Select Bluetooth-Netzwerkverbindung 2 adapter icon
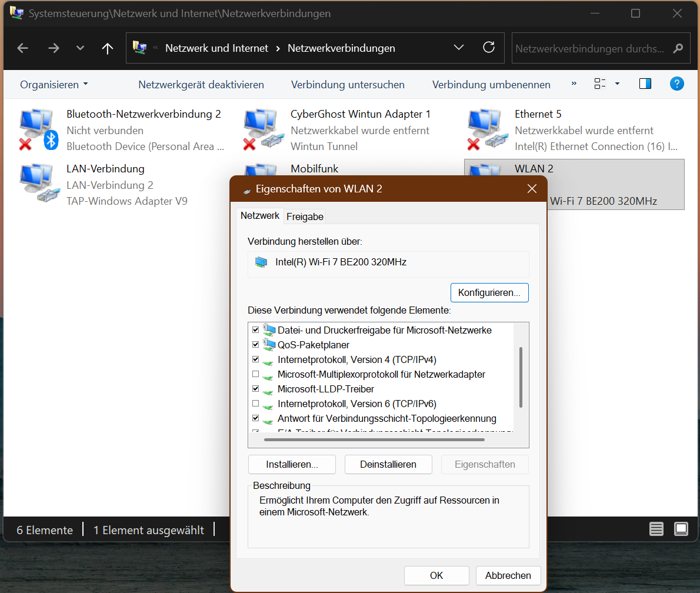This screenshot has height=593, width=700. point(38,129)
